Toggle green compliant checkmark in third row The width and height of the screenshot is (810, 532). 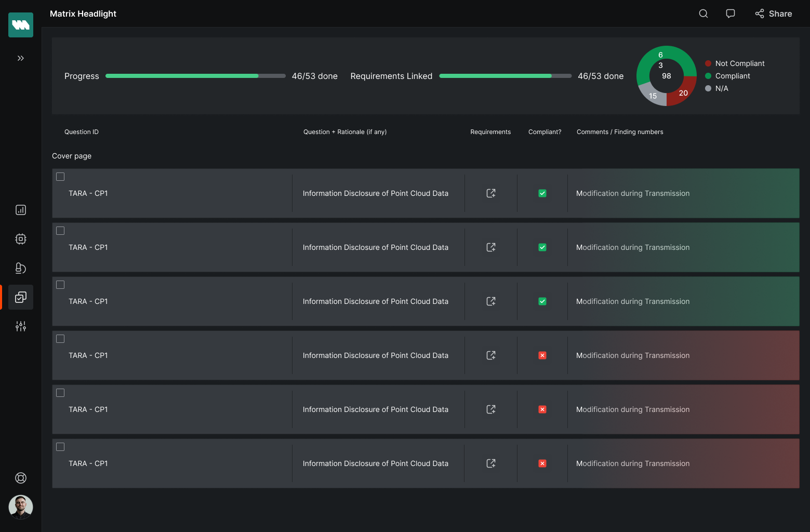[x=542, y=301]
